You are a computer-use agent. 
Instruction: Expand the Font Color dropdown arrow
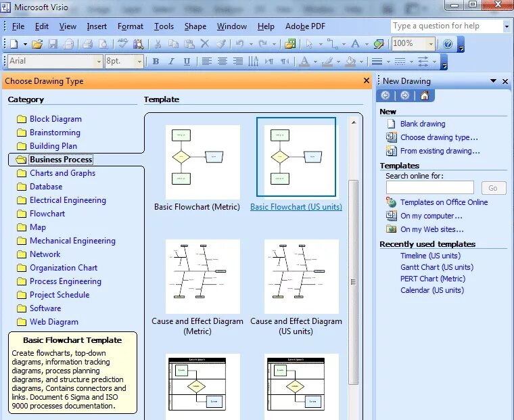(315, 62)
